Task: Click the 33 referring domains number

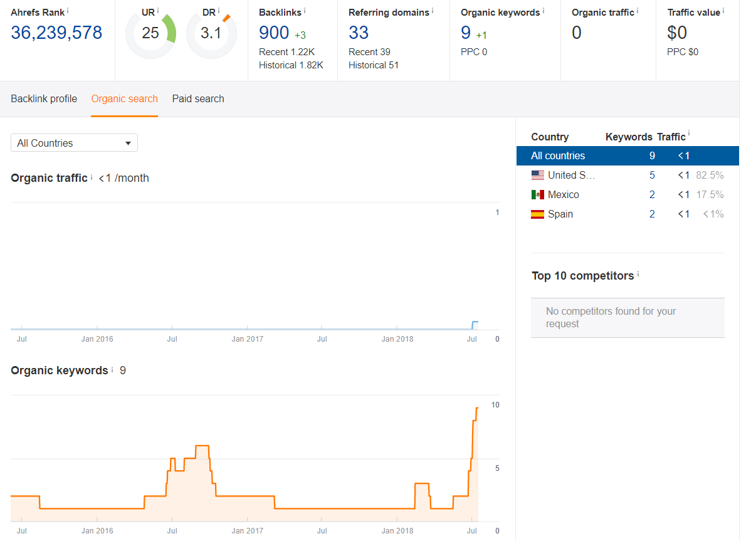Action: pos(359,33)
